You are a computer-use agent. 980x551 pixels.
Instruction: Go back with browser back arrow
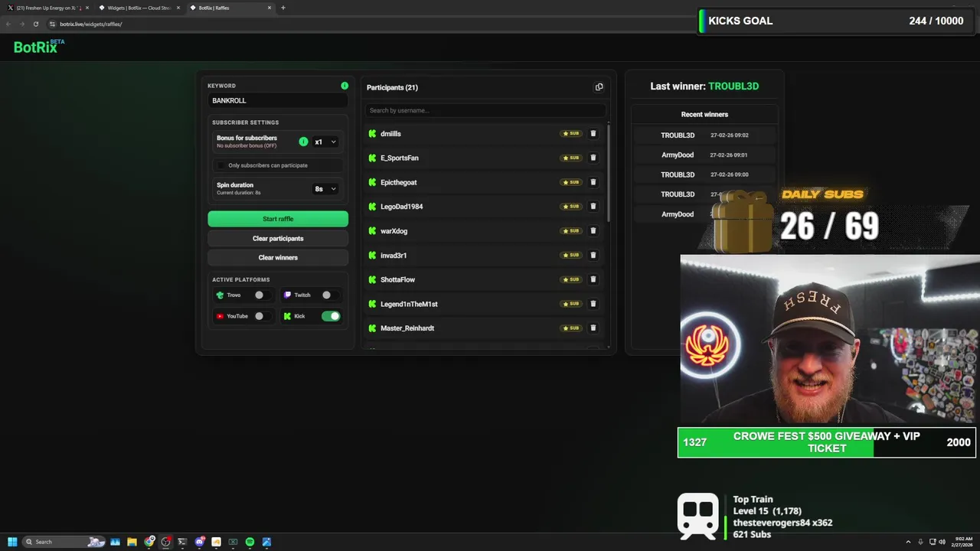click(8, 24)
